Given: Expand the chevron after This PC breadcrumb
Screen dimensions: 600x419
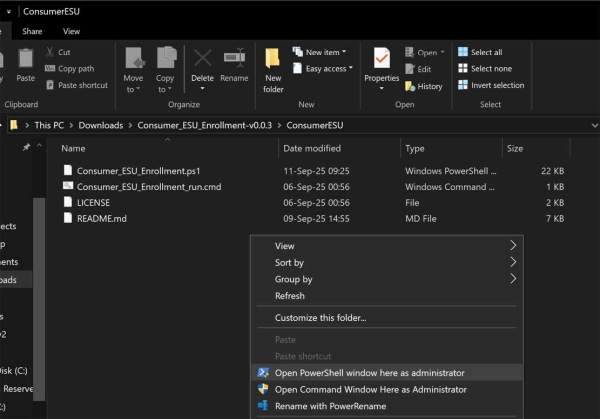Looking at the screenshot, I should pos(71,125).
